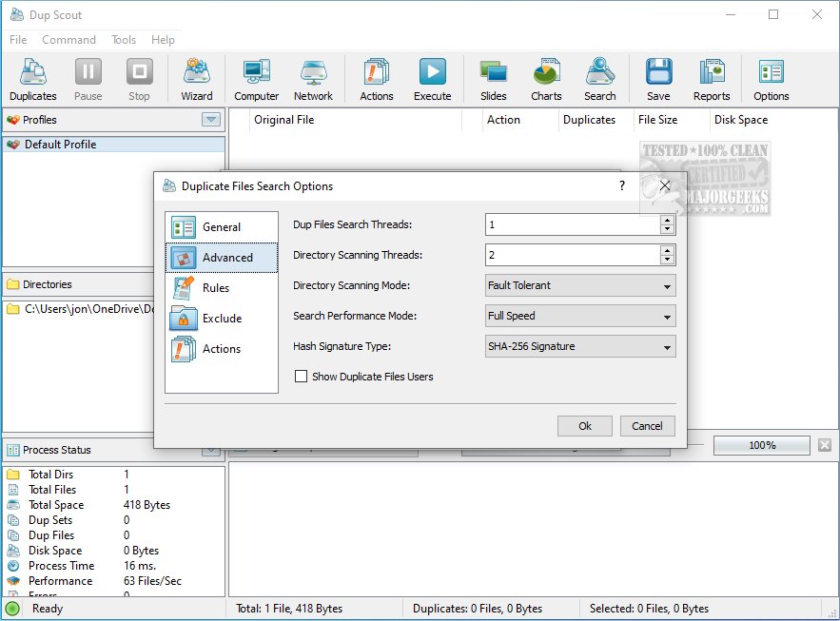Click the Dup Files status row
Viewport: 840px width, 621px height.
coord(113,535)
